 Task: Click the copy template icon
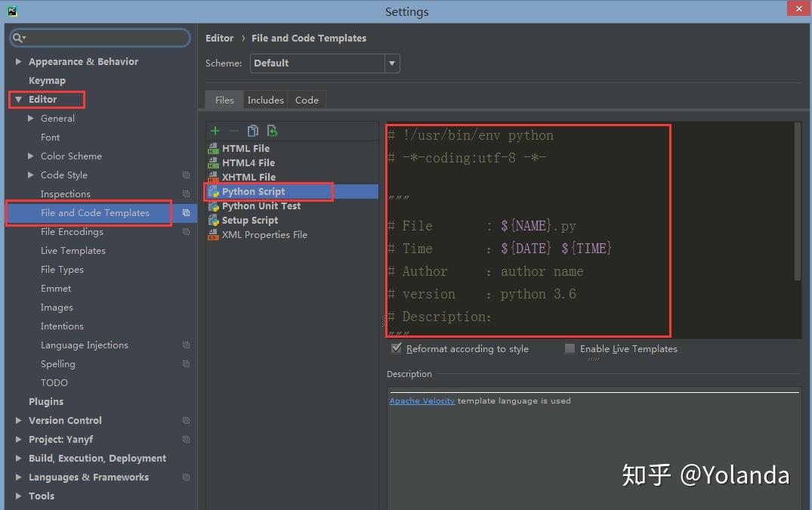253,131
